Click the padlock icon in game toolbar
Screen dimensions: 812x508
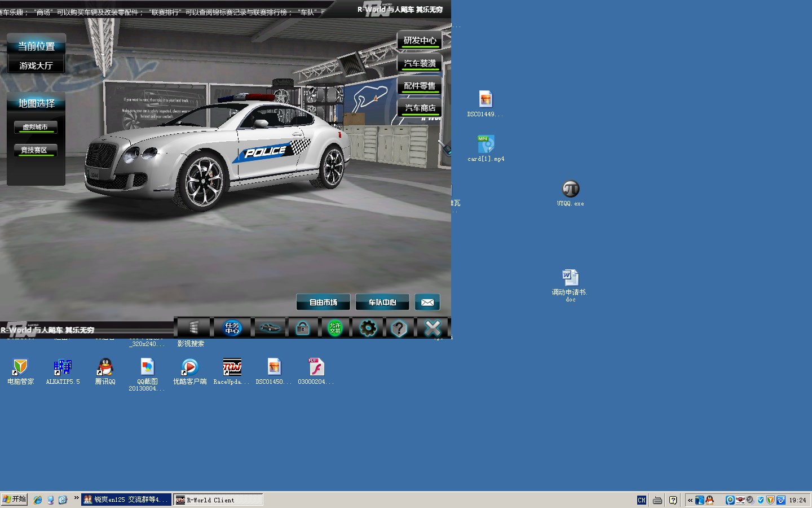[303, 327]
